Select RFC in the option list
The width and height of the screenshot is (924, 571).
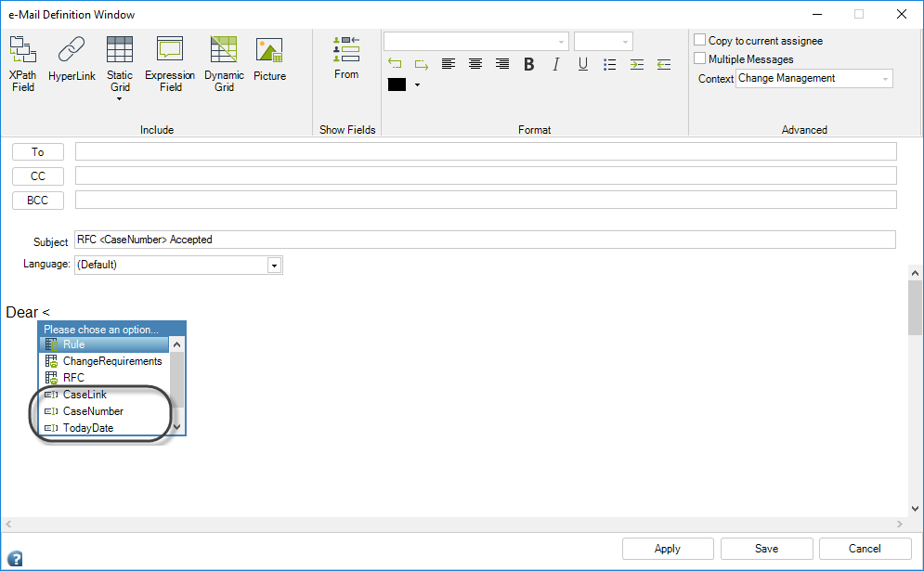point(104,377)
